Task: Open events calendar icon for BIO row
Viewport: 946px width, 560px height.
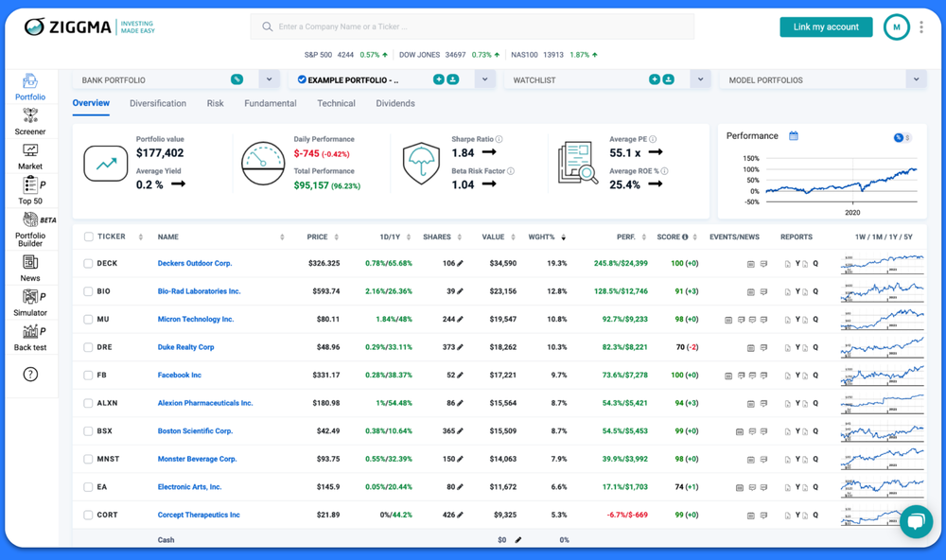Action: coord(750,292)
